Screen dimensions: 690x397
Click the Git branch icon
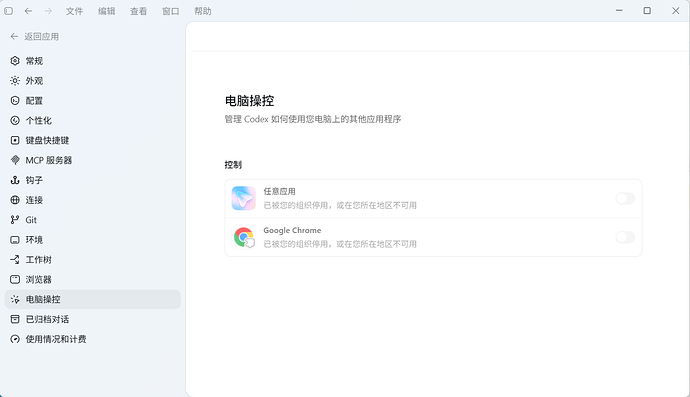(15, 220)
